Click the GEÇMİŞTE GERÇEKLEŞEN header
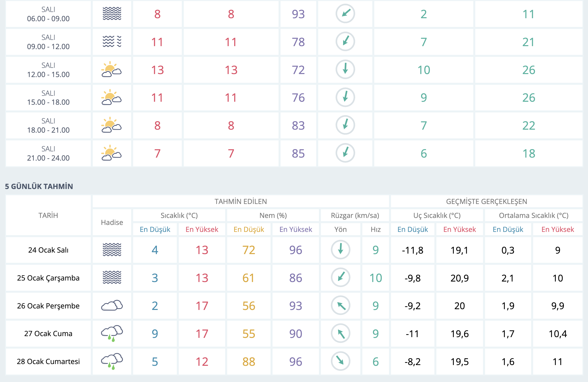Image resolution: width=588 pixels, height=382 pixels. point(486,201)
